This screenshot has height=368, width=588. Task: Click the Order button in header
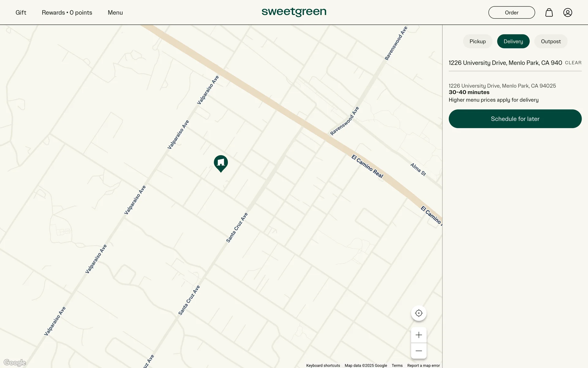coord(511,13)
